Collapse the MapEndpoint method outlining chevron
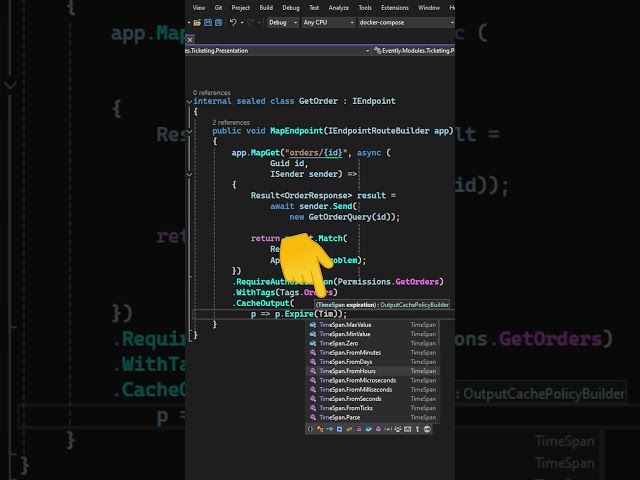 (189, 131)
